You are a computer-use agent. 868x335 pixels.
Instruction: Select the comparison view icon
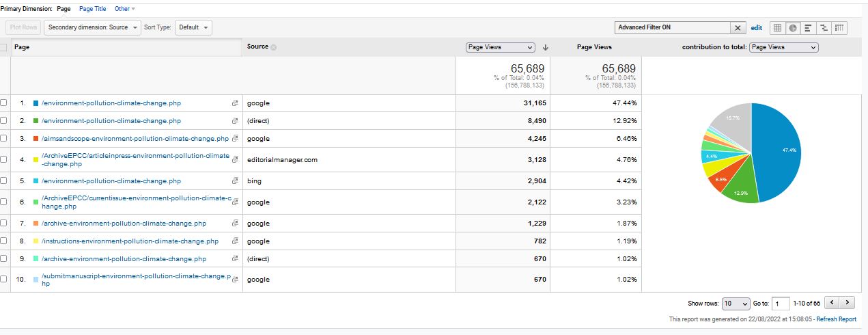(x=824, y=27)
